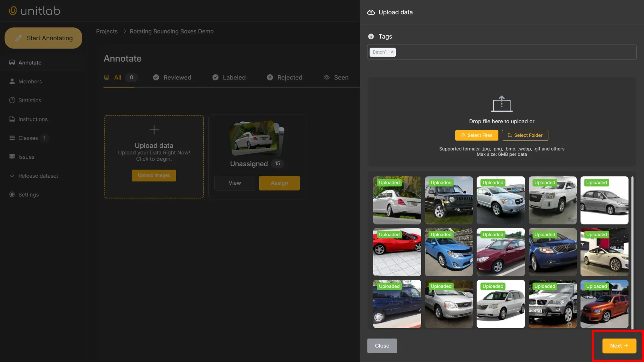Open the Annotate section in the sidebar
644x362 pixels.
(12, 62)
